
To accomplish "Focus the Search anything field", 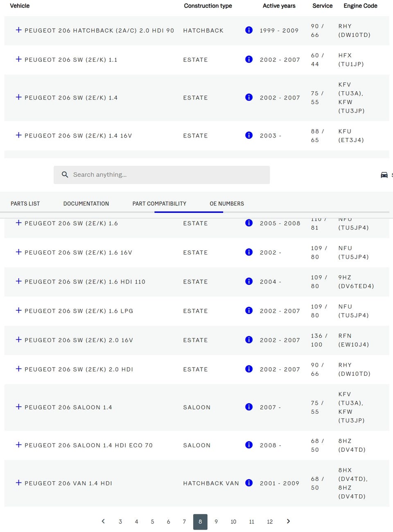I will [162, 175].
